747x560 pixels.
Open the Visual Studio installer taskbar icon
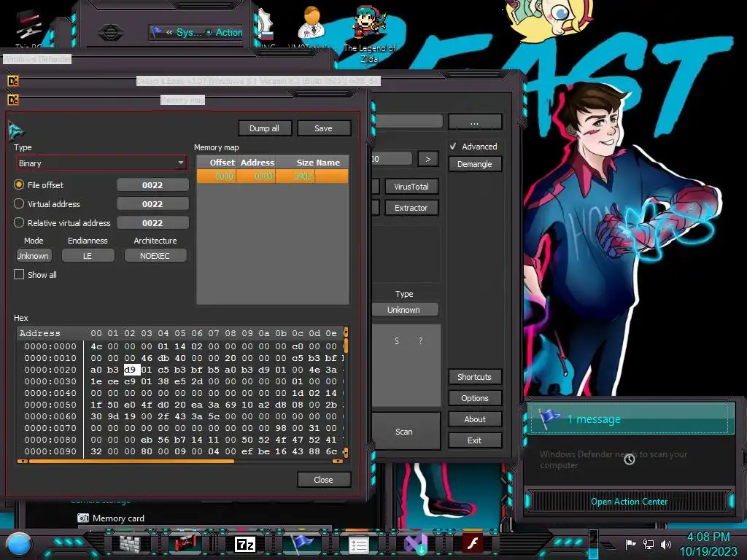tap(416, 544)
